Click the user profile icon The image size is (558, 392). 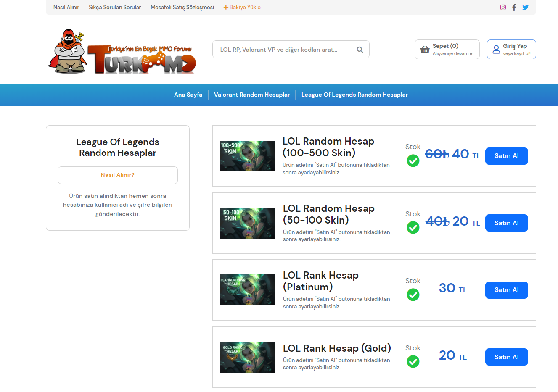tap(496, 49)
